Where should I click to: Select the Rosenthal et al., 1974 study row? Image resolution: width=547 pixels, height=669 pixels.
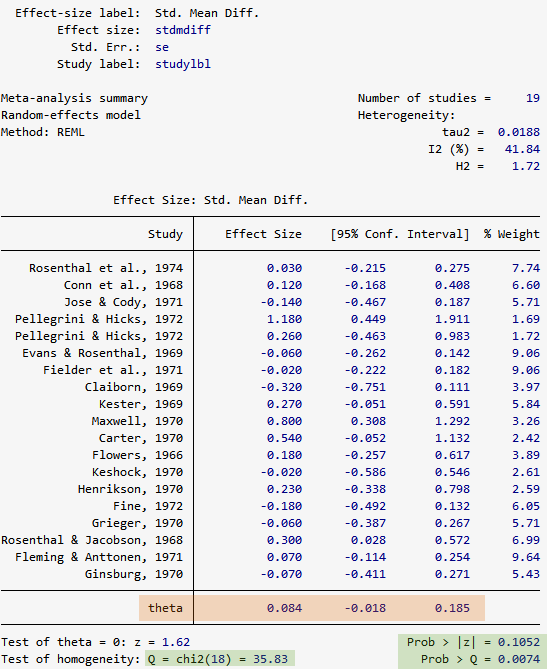(270, 268)
